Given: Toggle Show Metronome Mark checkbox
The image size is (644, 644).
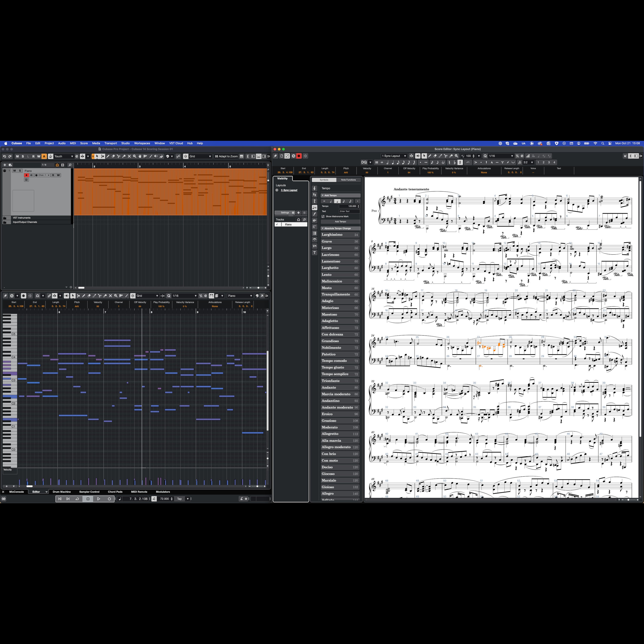Looking at the screenshot, I should click(323, 217).
